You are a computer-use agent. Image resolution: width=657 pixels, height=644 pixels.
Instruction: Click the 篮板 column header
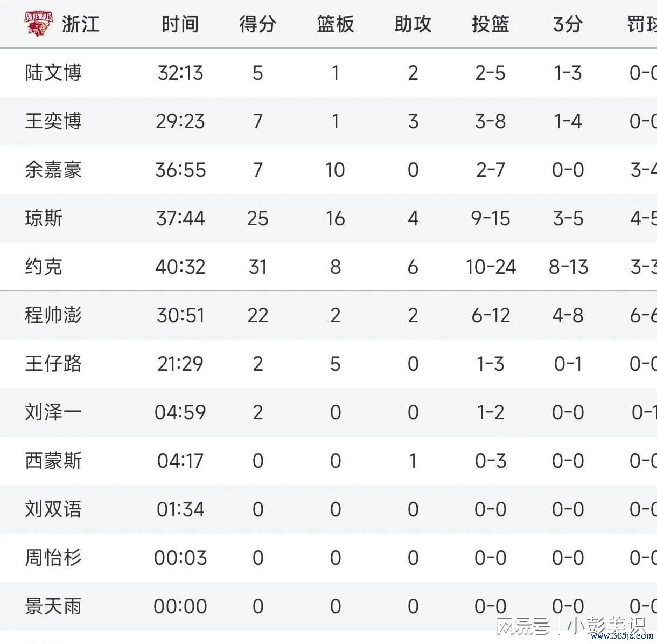pyautogui.click(x=336, y=24)
